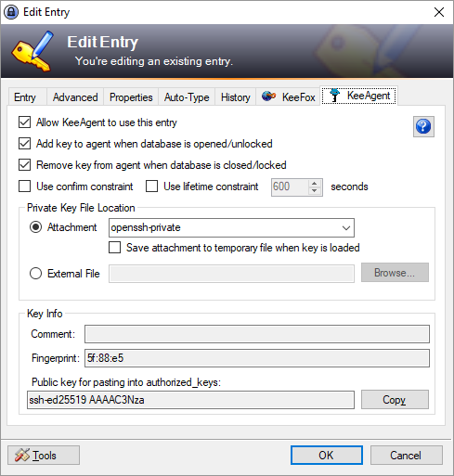454x476 pixels.
Task: Uncheck Allow KeeAgent to use this entry
Action: point(24,122)
